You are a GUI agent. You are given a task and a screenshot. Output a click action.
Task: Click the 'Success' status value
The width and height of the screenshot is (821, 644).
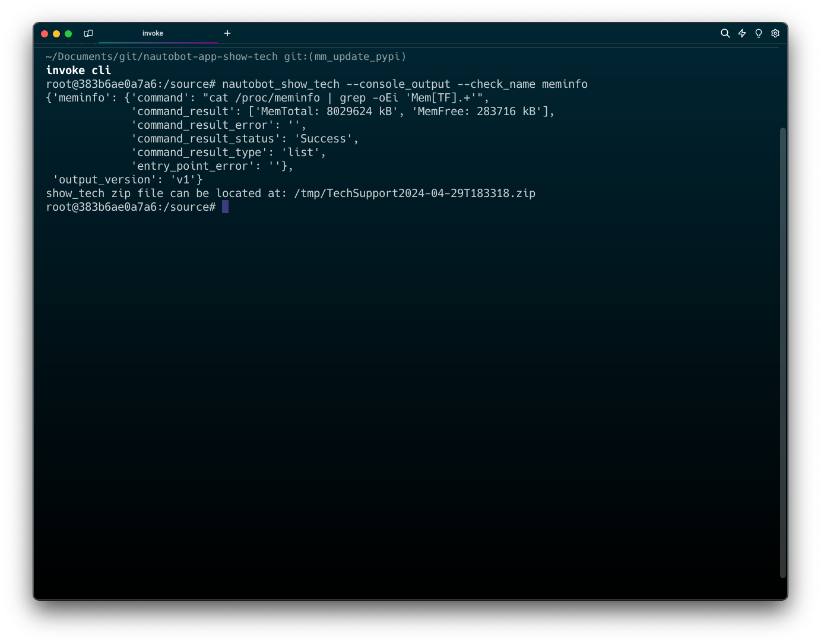tap(323, 139)
